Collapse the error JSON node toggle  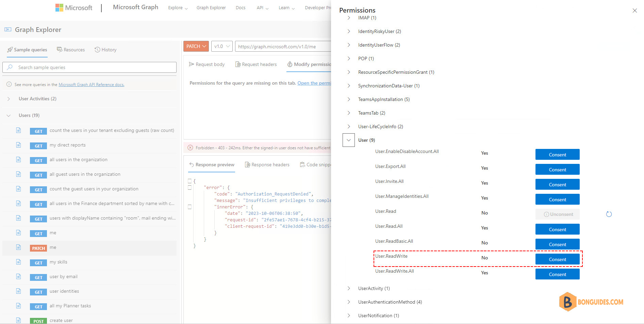coord(190,187)
